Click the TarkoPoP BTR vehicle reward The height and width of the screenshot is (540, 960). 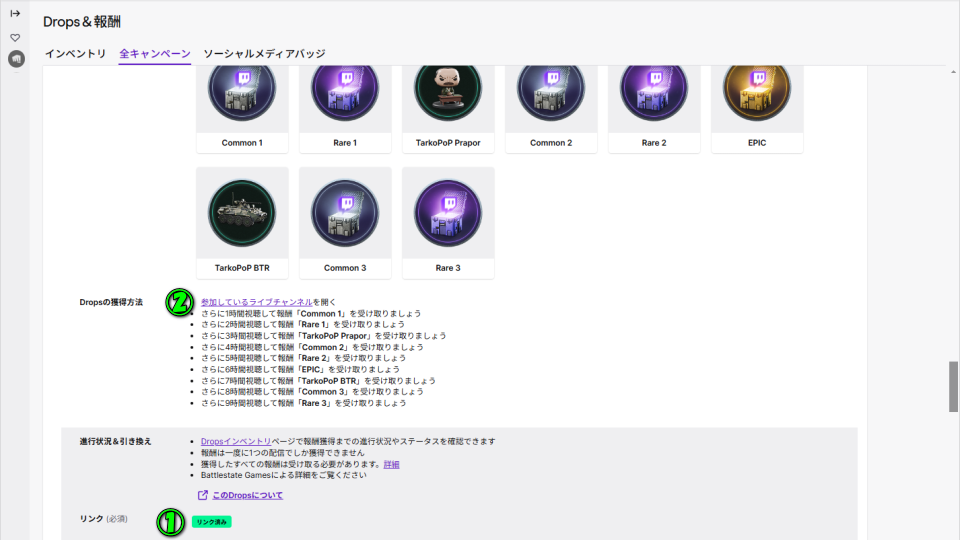[x=242, y=213]
